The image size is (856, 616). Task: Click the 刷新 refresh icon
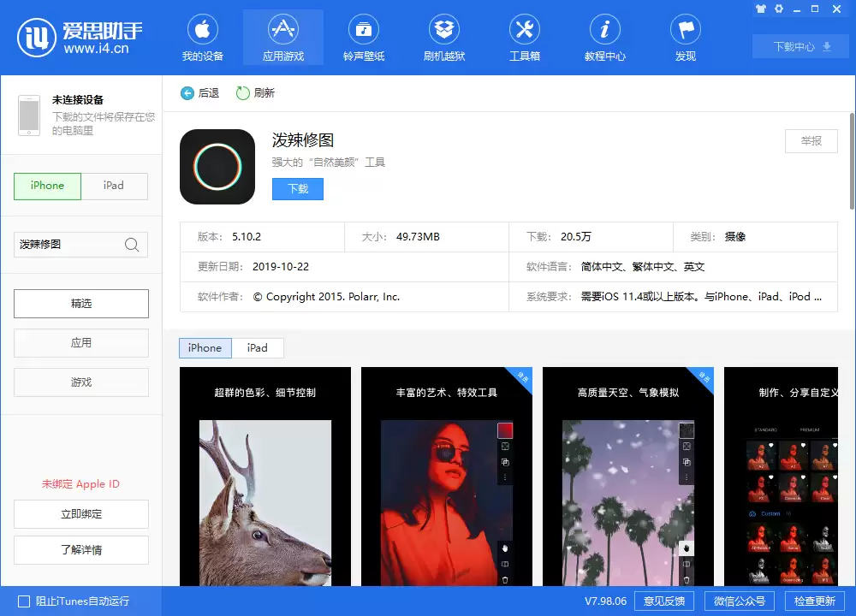pyautogui.click(x=243, y=93)
